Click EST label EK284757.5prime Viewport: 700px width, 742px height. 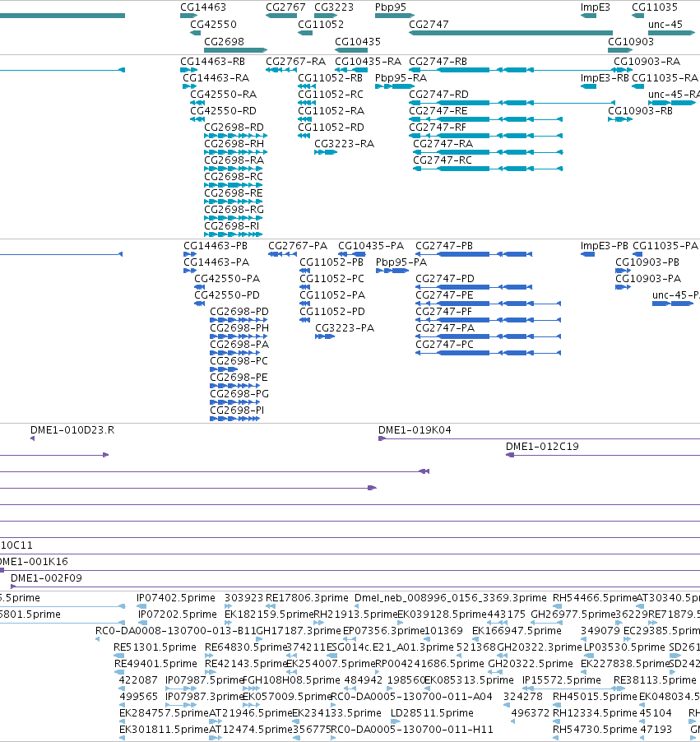164,712
